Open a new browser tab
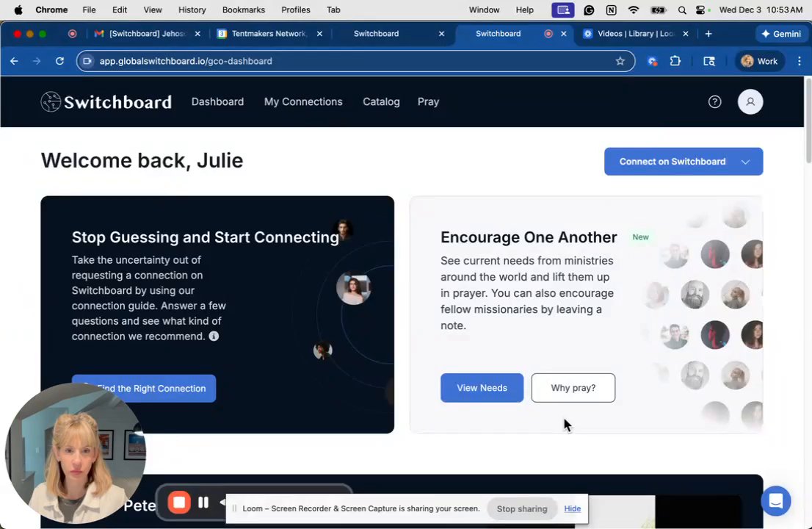812x529 pixels. (708, 34)
